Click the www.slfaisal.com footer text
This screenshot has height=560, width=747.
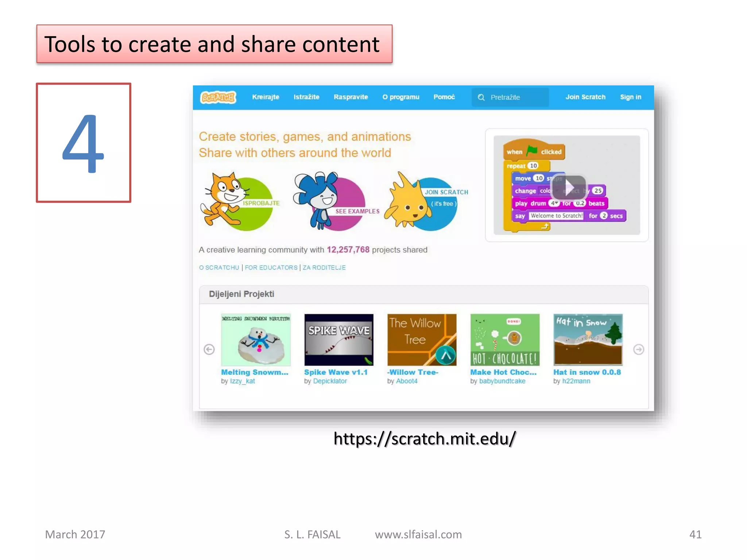click(418, 534)
